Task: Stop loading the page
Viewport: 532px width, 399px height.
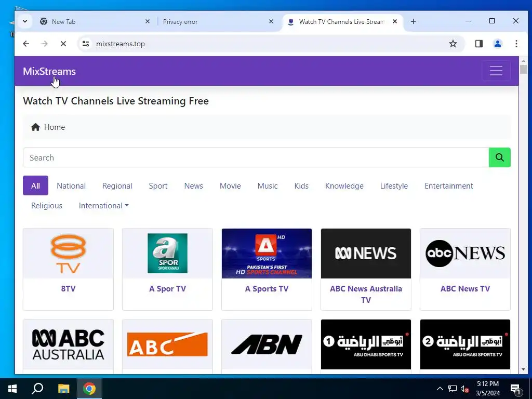Action: 63,44
